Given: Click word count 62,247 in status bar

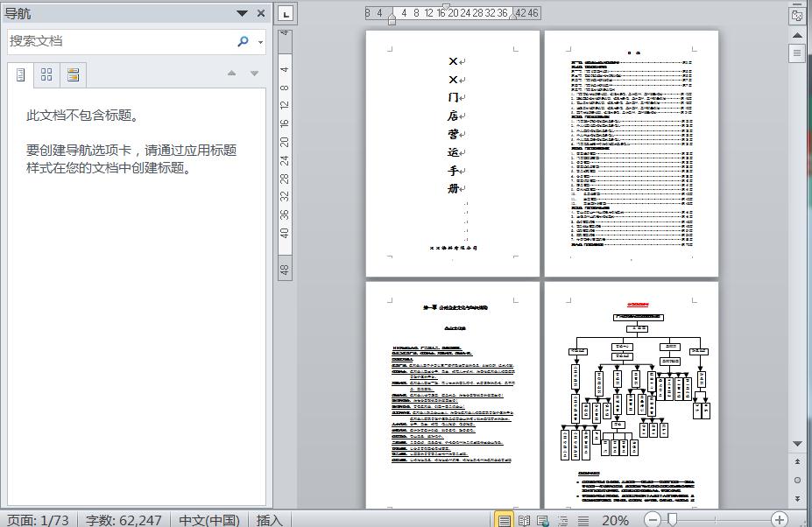Looking at the screenshot, I should tap(124, 520).
